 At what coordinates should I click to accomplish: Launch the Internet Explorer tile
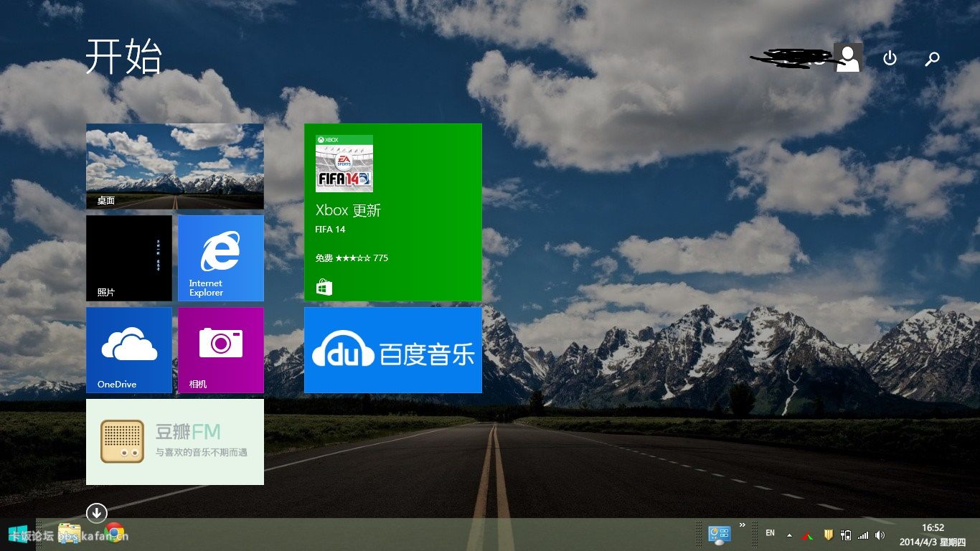click(x=221, y=258)
